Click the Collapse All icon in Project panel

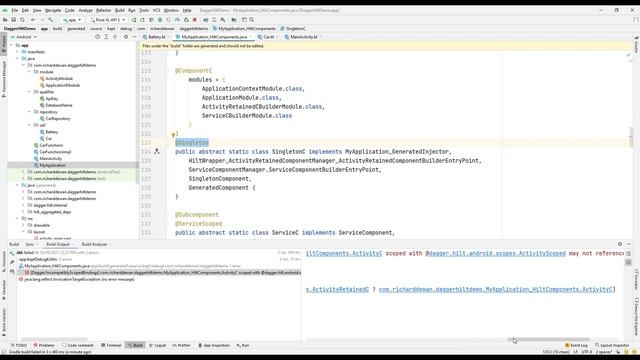pyautogui.click(x=115, y=37)
